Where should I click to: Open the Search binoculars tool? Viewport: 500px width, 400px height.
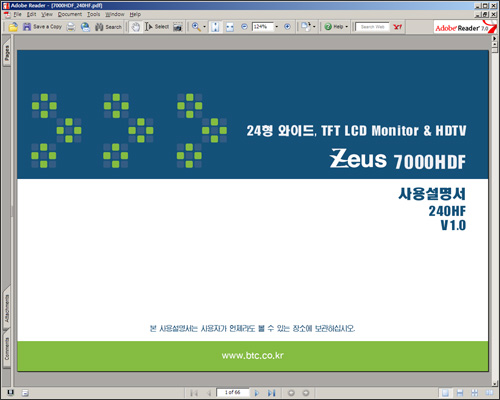108,27
